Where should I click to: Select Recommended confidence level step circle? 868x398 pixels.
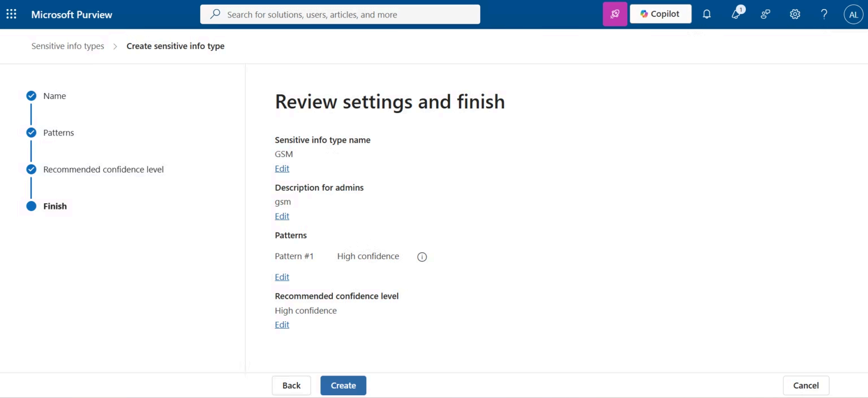point(32,169)
